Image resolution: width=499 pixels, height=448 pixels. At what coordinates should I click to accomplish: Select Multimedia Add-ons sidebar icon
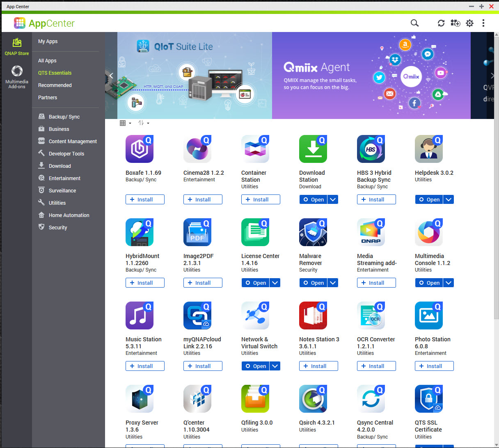(17, 77)
